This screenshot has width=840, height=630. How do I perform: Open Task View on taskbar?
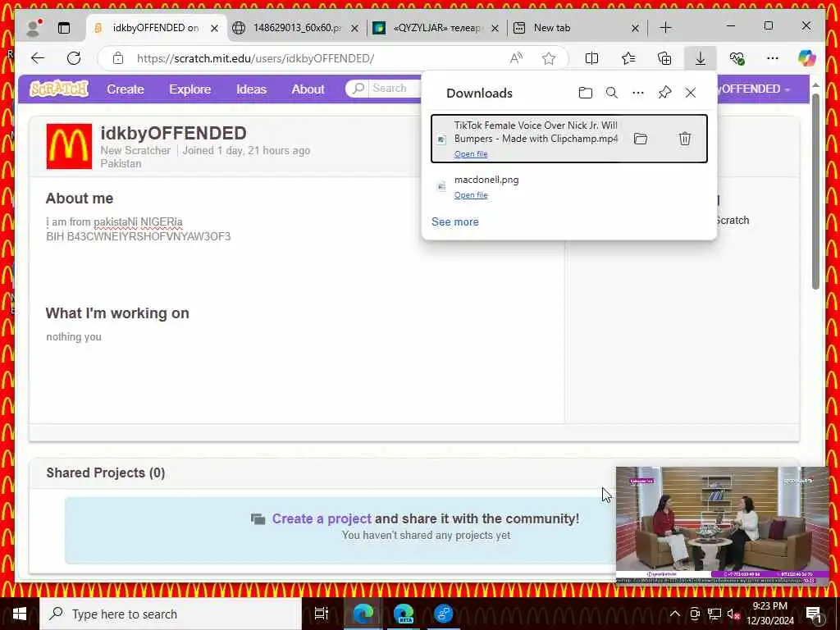321,614
